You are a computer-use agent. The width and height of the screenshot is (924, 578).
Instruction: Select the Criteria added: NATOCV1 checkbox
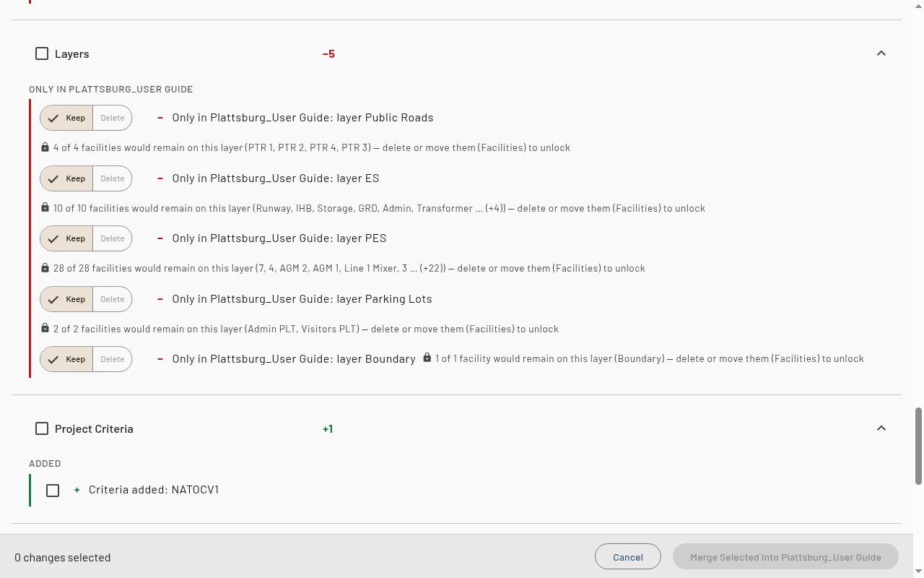53,491
